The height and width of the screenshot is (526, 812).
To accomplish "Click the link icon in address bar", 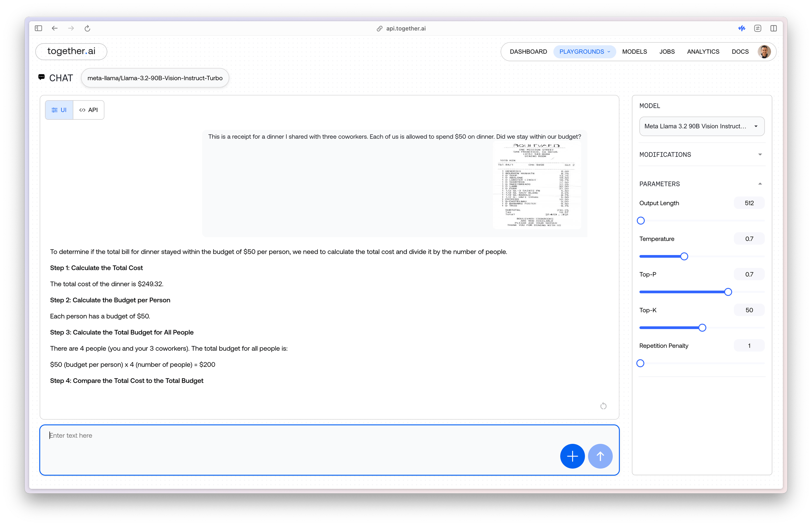I will tap(379, 28).
